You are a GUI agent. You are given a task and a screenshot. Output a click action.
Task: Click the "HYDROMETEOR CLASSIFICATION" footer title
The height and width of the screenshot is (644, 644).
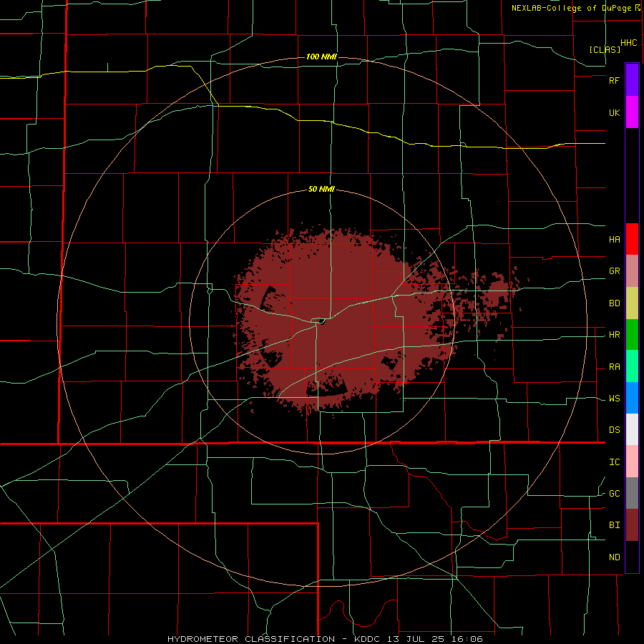[251, 639]
